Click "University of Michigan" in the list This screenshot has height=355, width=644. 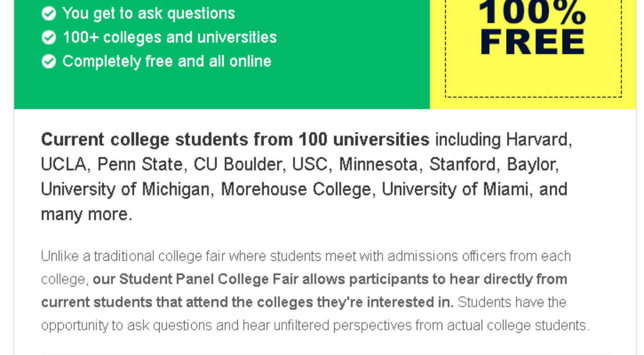tap(125, 189)
